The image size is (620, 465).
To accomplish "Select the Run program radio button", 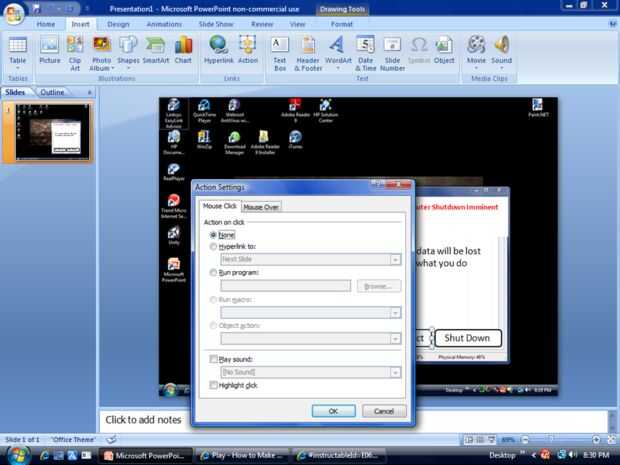I will pyautogui.click(x=213, y=272).
